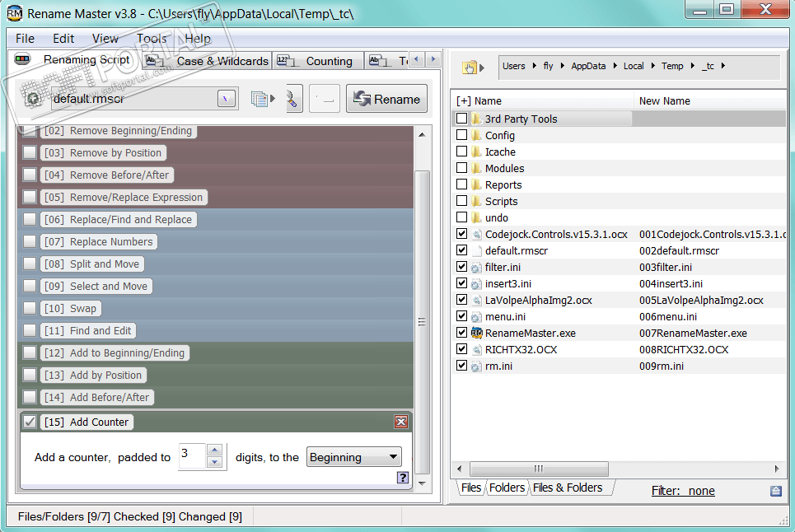Screen dimensions: 795x532
Task: Check the Config folder checkbox
Action: pos(461,135)
